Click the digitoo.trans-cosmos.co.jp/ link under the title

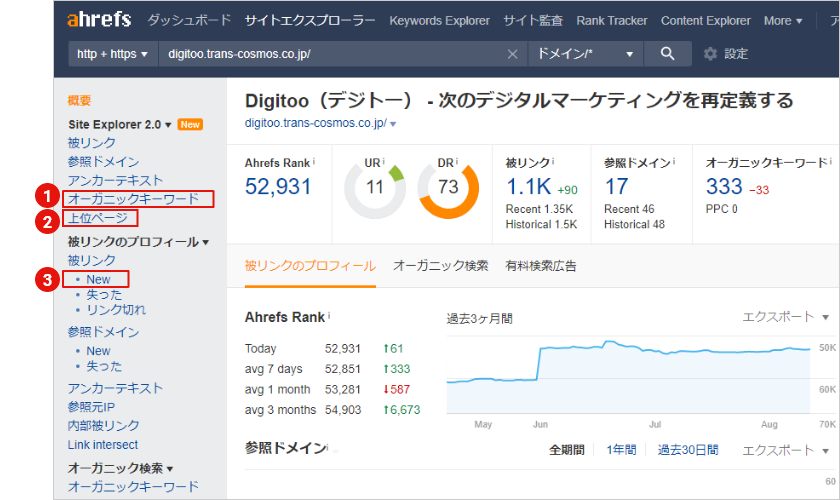[316, 123]
